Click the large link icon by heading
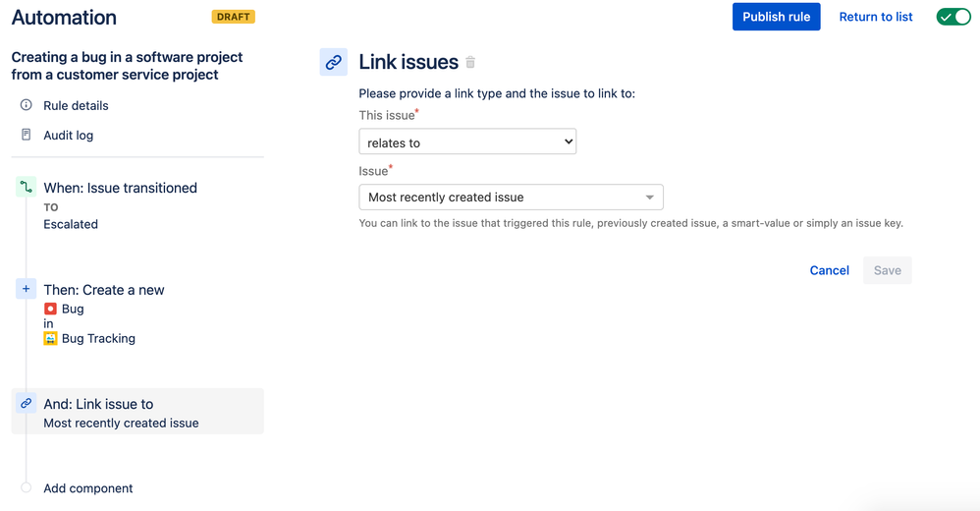This screenshot has width=980, height=511. click(x=334, y=62)
